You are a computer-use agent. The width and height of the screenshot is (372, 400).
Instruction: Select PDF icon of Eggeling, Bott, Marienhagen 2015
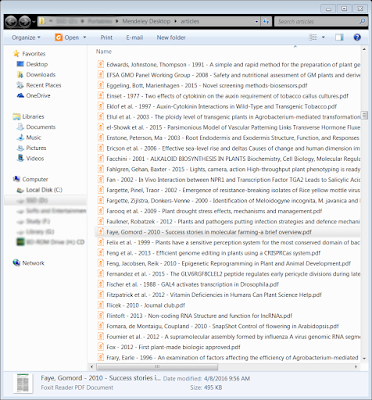click(101, 85)
